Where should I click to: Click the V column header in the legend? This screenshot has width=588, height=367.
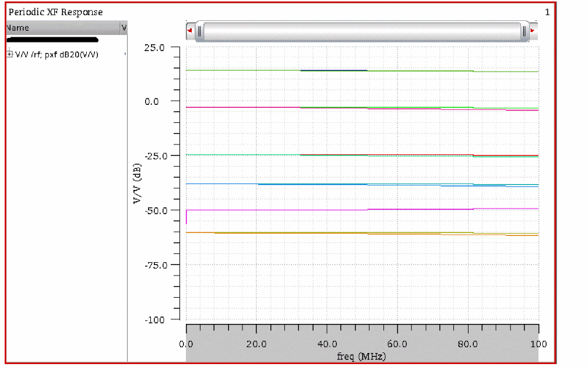(x=124, y=27)
